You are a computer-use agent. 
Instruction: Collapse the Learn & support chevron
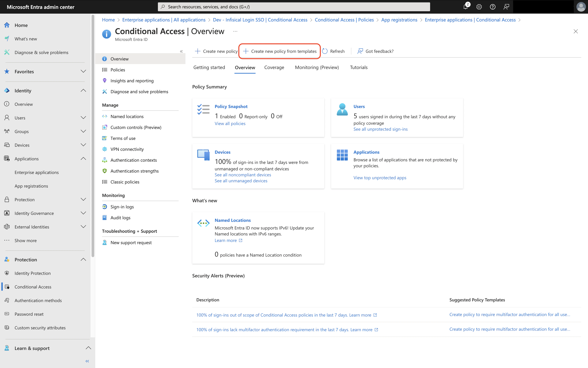[88, 348]
